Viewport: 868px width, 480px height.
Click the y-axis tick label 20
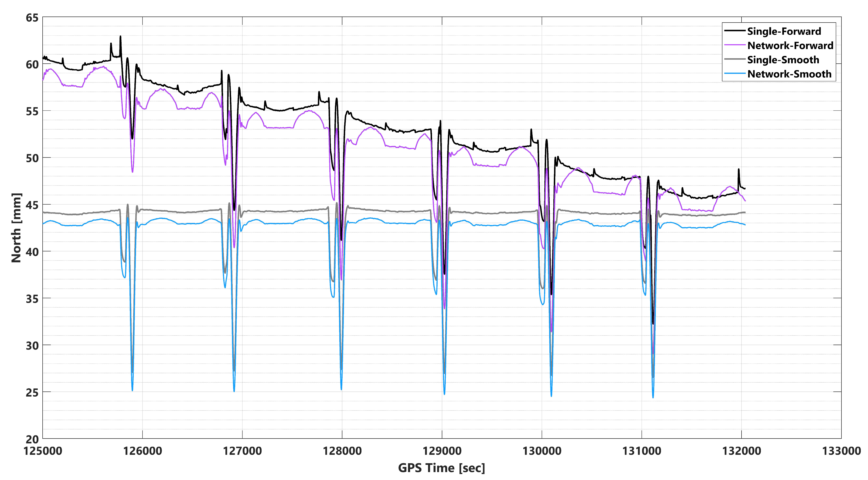pyautogui.click(x=32, y=439)
